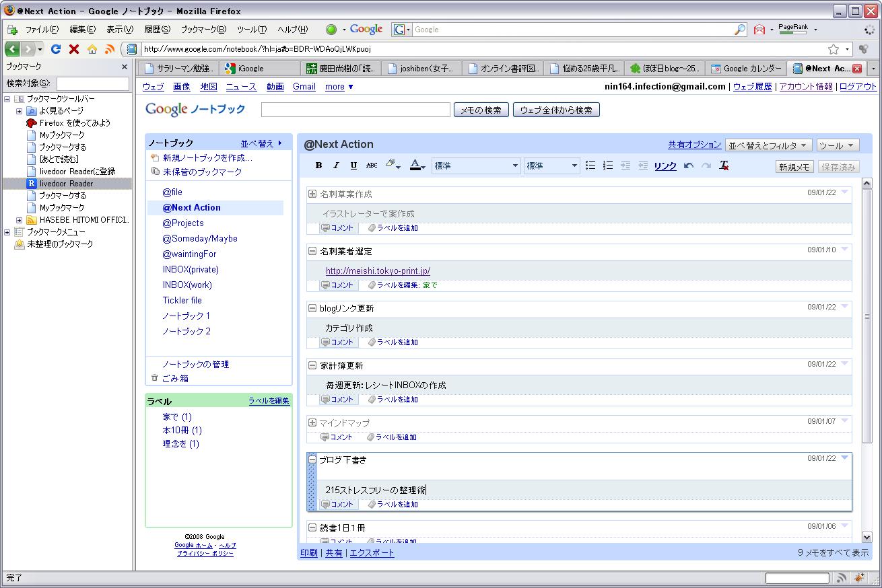The height and width of the screenshot is (588, 882).
Task: Open the 履歴 menu
Action: tap(157, 30)
